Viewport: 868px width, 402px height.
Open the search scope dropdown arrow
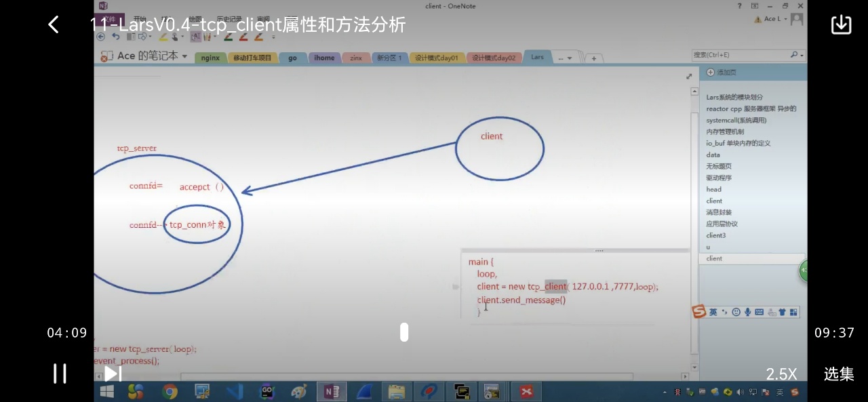[802, 56]
